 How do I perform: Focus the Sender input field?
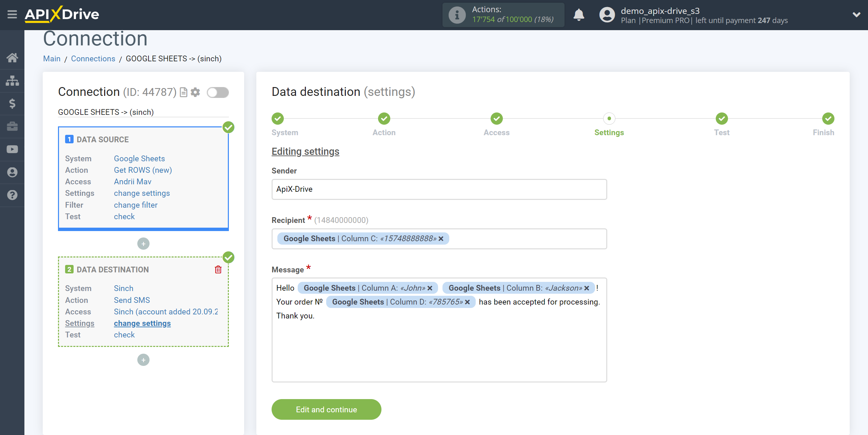pyautogui.click(x=439, y=189)
